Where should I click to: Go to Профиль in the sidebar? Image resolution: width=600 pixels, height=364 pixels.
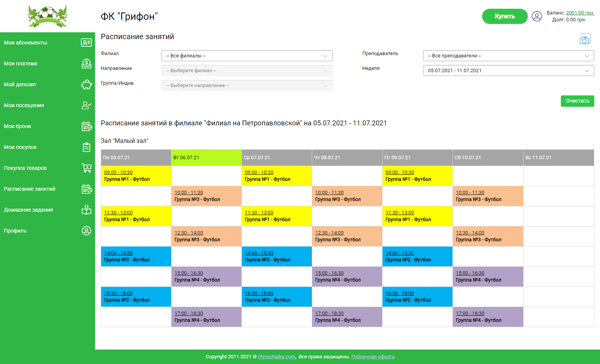(15, 231)
